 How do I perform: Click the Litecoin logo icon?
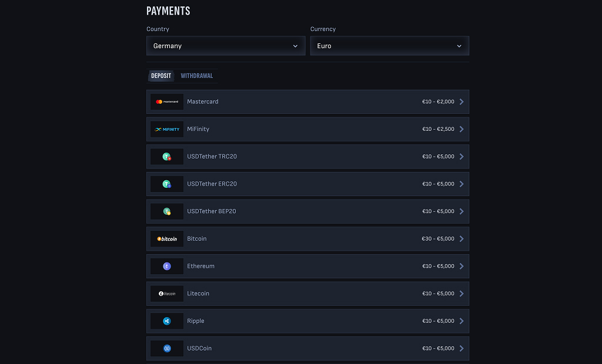tap(166, 293)
